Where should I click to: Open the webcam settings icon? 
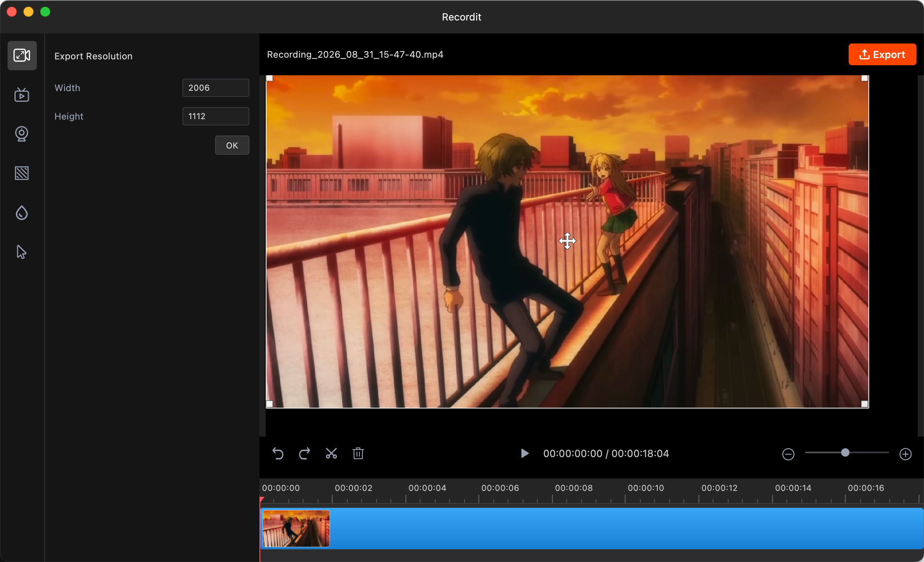coord(22,134)
